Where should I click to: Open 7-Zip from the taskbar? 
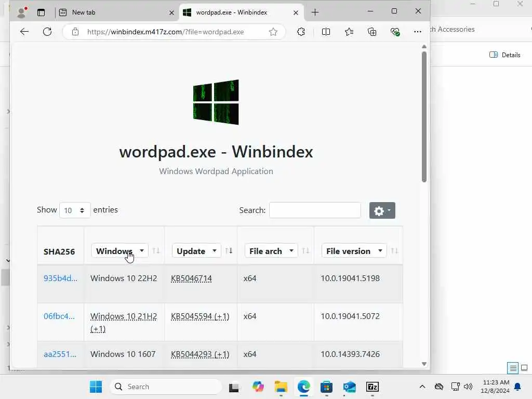pos(373,387)
